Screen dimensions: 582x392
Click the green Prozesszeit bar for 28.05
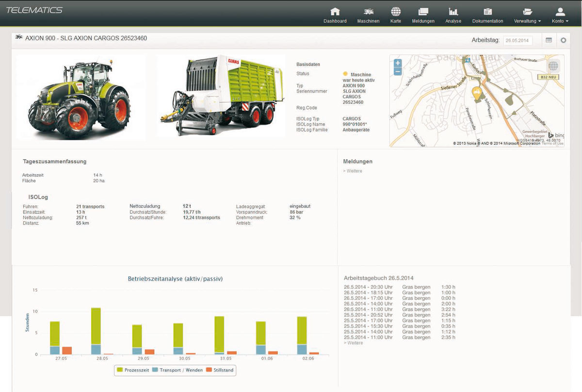[x=96, y=326]
